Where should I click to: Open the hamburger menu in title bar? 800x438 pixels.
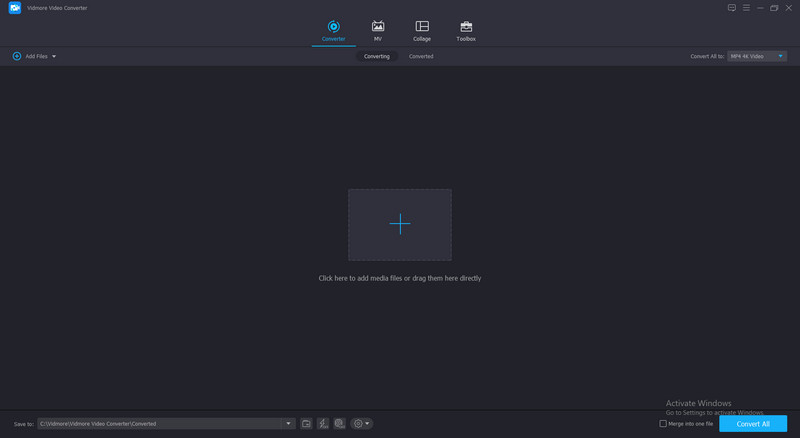pyautogui.click(x=746, y=8)
